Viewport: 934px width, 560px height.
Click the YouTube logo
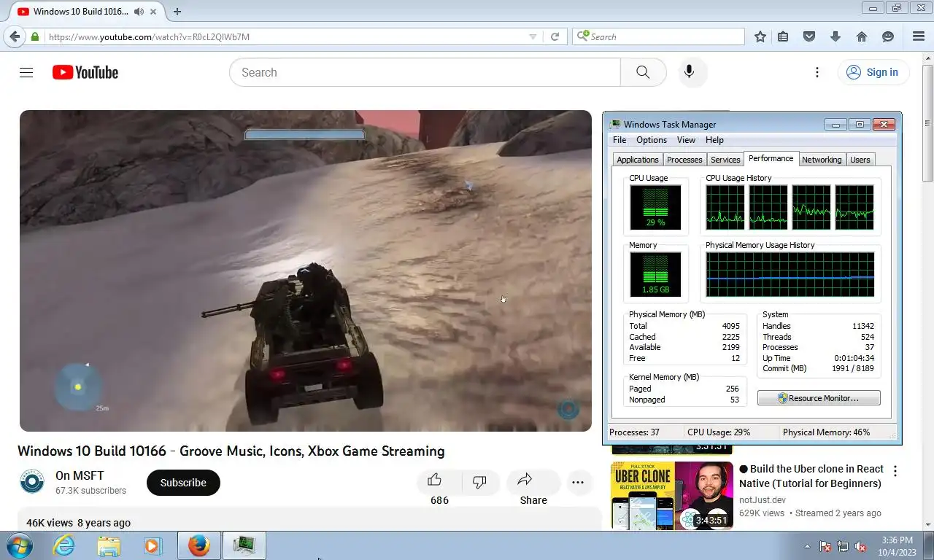point(85,72)
